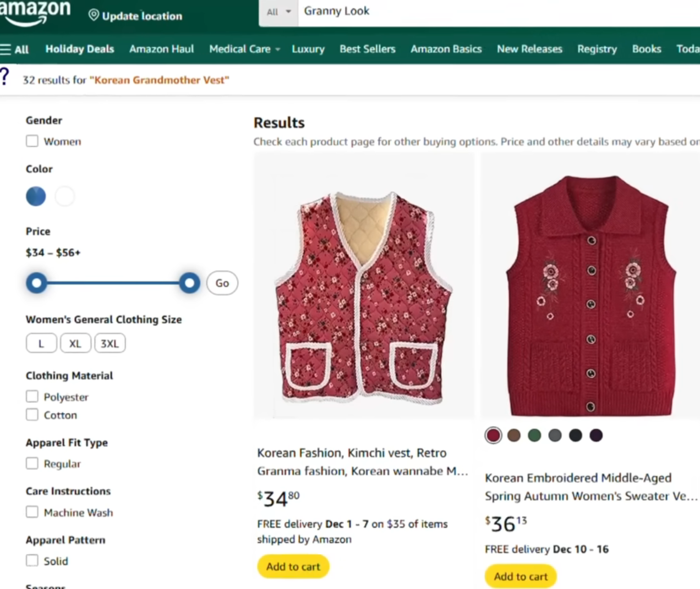
Task: Choose the brown sweater color dot
Action: coord(514,436)
